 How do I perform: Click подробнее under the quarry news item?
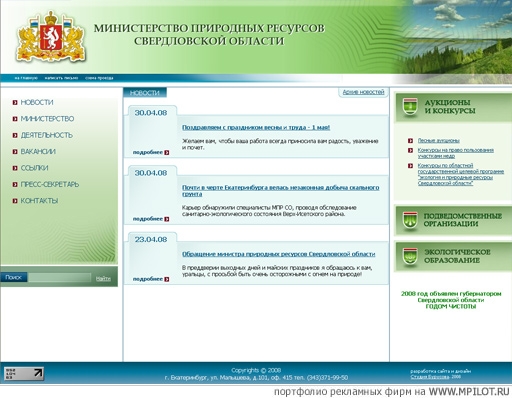coord(148,219)
